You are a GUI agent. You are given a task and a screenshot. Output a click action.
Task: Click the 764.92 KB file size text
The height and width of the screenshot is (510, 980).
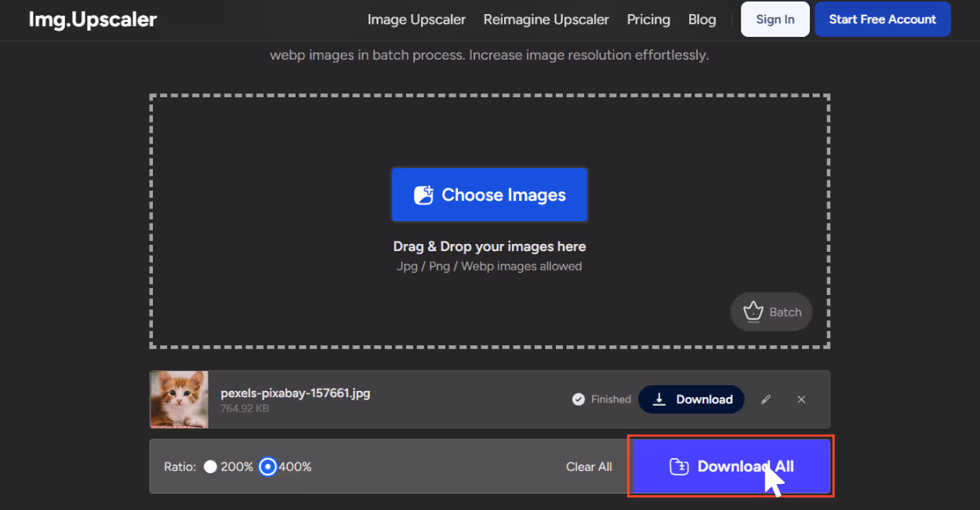click(245, 409)
